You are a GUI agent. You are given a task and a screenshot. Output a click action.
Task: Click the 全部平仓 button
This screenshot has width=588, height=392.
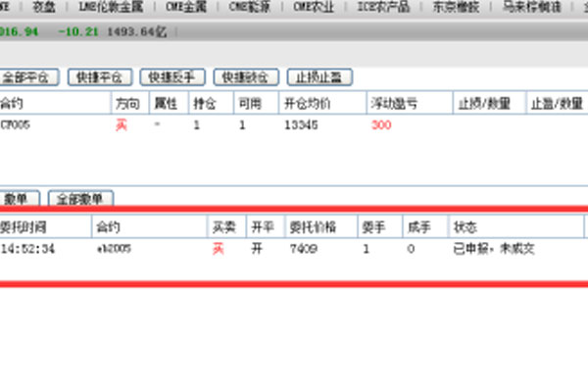pos(29,76)
